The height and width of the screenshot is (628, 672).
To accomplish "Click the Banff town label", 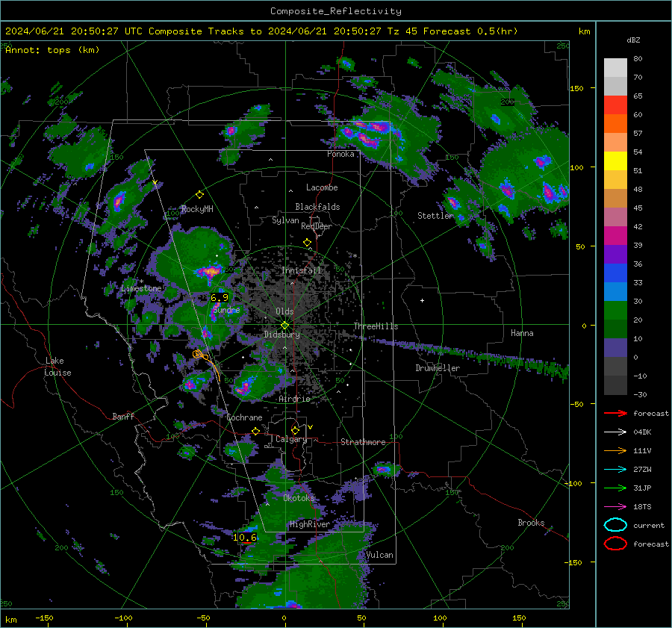I will (x=123, y=416).
